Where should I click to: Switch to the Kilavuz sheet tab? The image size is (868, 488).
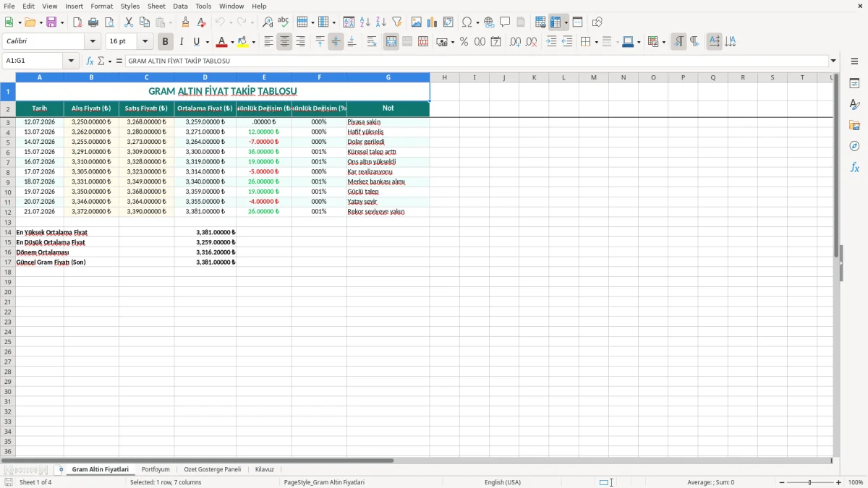pyautogui.click(x=265, y=469)
